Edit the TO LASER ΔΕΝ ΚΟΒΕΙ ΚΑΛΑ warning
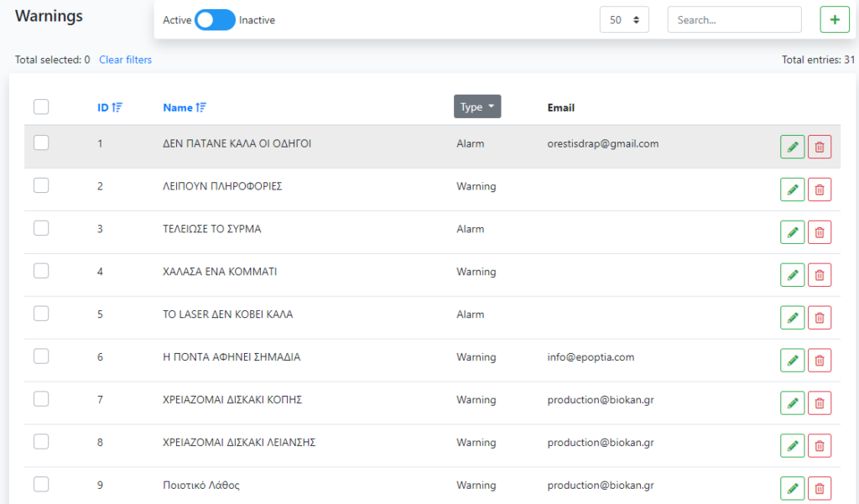The height and width of the screenshot is (504, 859). tap(792, 318)
